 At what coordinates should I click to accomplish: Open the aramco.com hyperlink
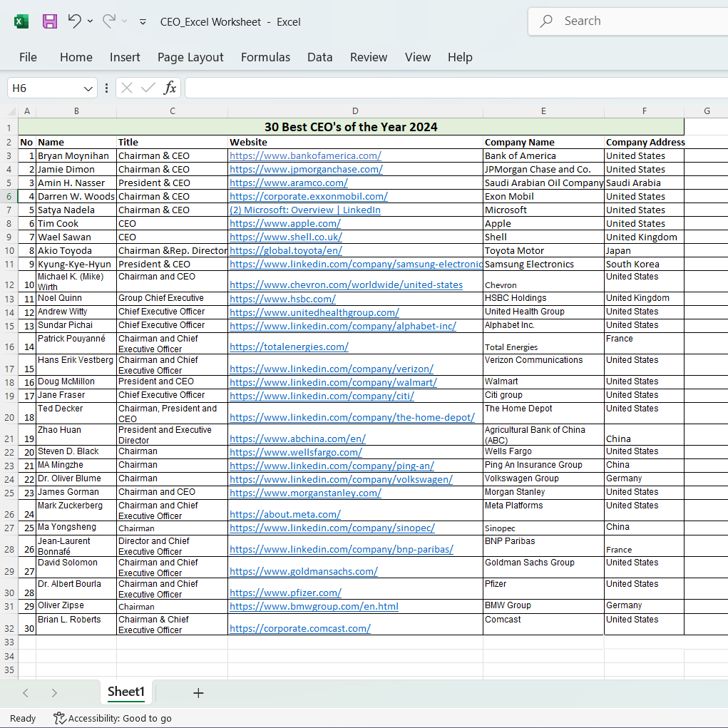pos(289,183)
